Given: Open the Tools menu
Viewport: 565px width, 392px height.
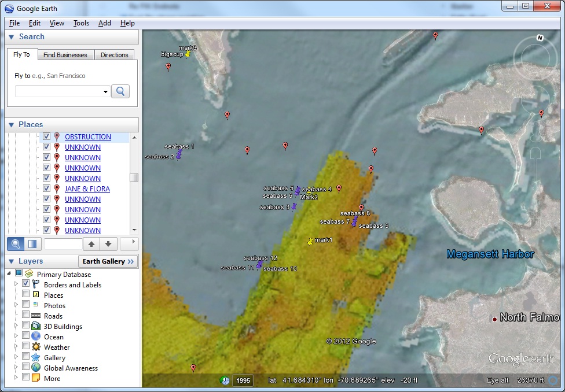Looking at the screenshot, I should 81,23.
